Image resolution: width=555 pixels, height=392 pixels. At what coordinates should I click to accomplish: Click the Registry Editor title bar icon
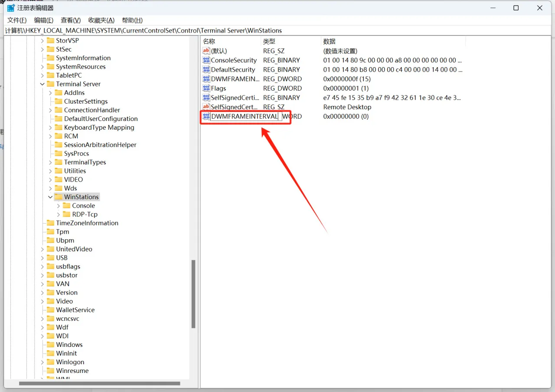[x=11, y=8]
